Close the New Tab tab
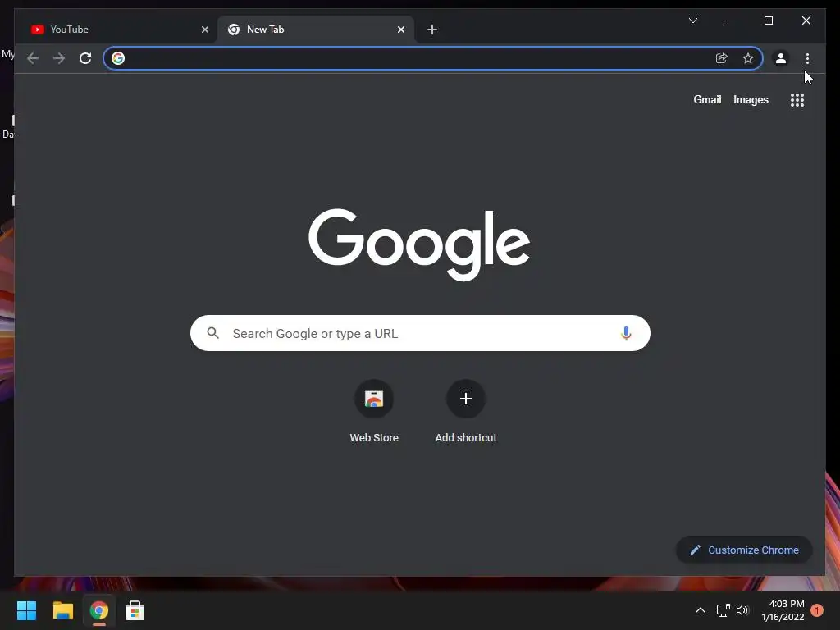 click(400, 30)
